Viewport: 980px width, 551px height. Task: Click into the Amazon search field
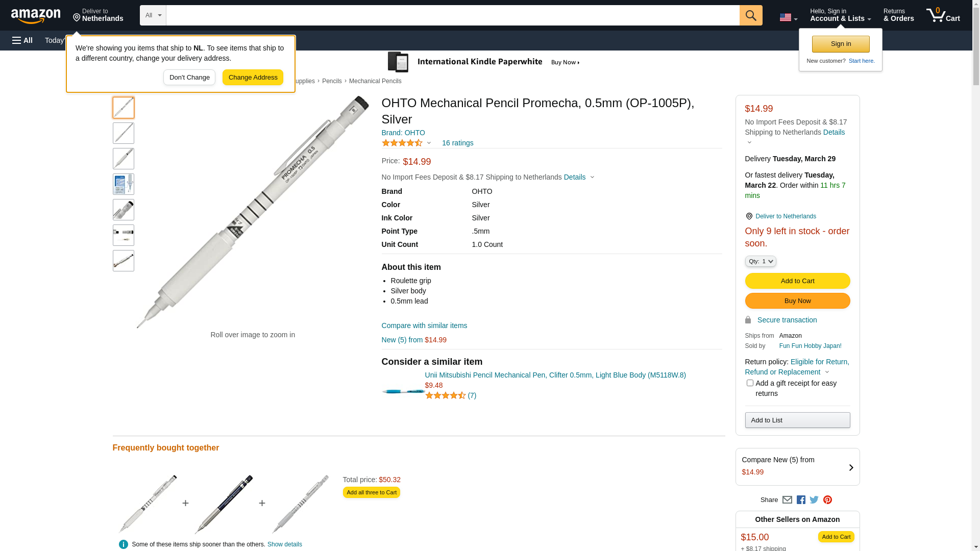coord(452,15)
